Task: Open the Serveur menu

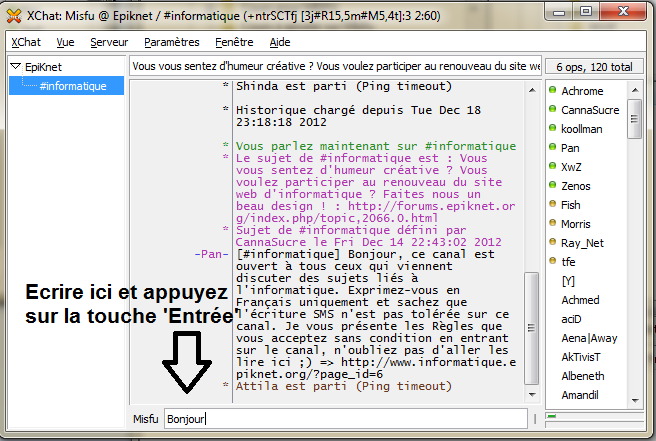Action: tap(109, 42)
